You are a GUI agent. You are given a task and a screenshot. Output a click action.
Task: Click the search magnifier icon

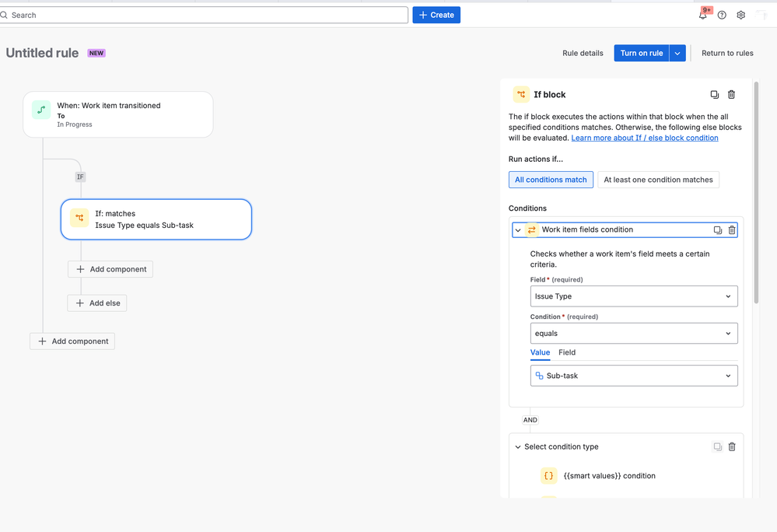point(4,16)
